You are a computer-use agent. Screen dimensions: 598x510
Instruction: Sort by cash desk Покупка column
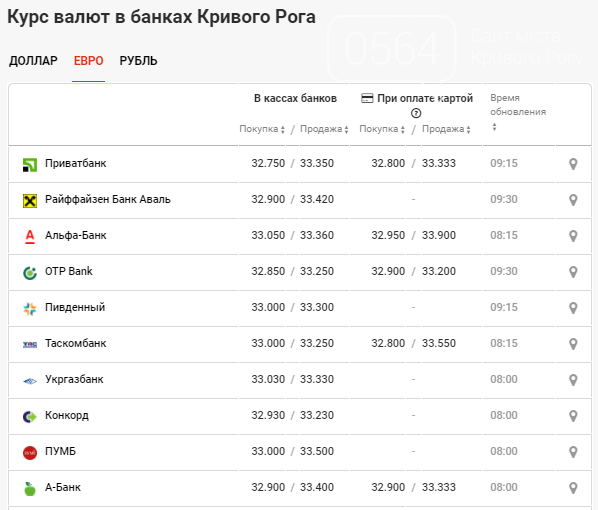pos(262,129)
